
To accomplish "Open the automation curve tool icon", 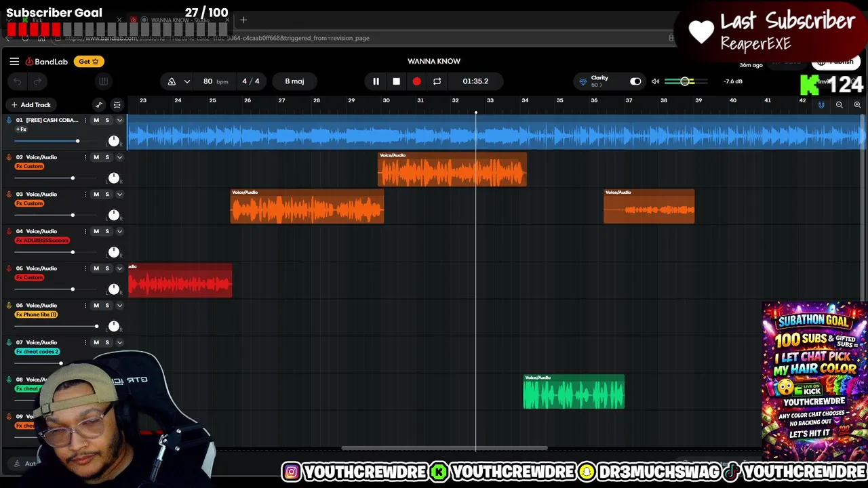I will point(99,104).
